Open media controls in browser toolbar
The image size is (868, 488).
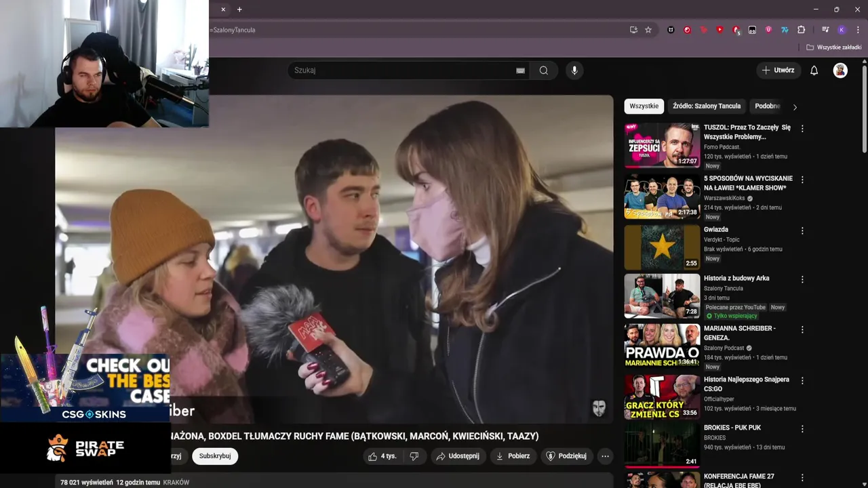pyautogui.click(x=825, y=30)
